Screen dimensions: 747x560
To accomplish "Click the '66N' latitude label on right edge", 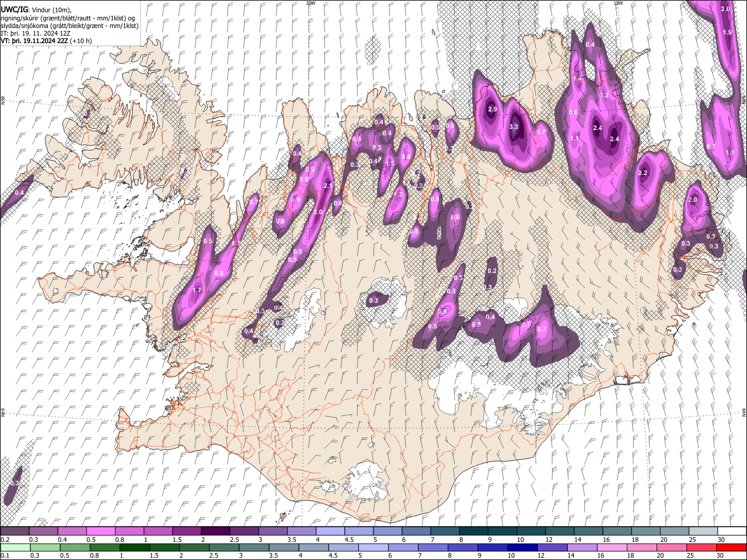I will 744,99.
